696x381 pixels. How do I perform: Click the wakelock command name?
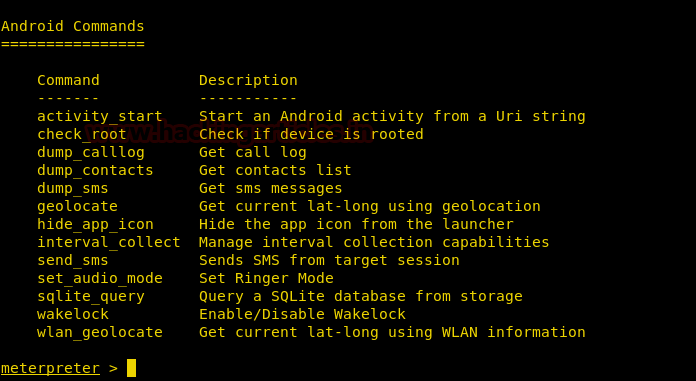point(73,314)
